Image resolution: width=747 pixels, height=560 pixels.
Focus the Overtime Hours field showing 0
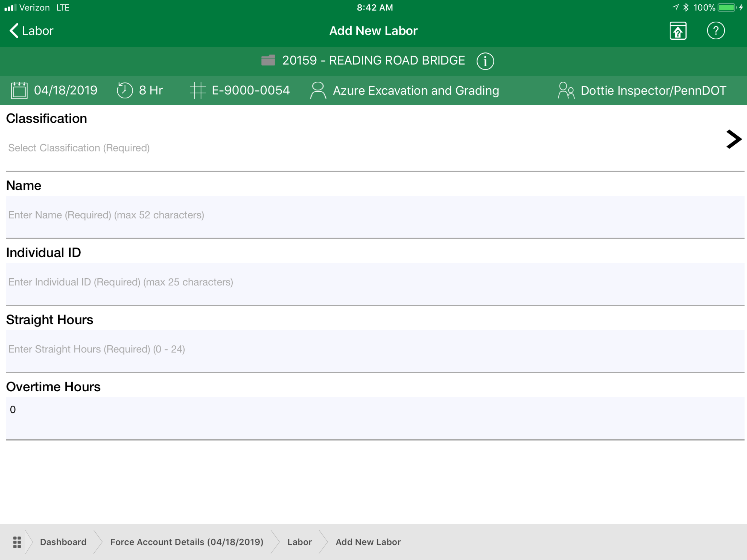tap(375, 418)
